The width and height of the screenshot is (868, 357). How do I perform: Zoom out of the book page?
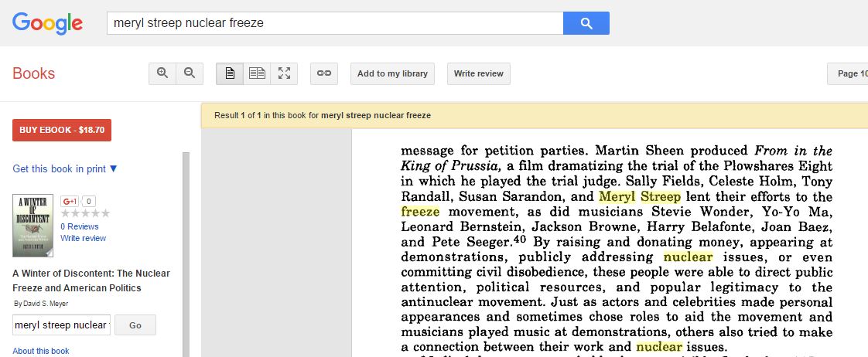pyautogui.click(x=190, y=73)
